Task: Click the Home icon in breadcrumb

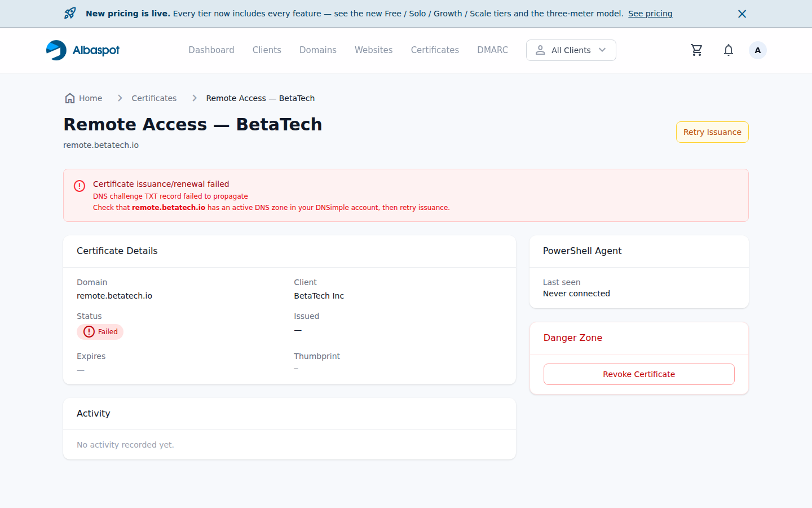Action: pyautogui.click(x=70, y=98)
